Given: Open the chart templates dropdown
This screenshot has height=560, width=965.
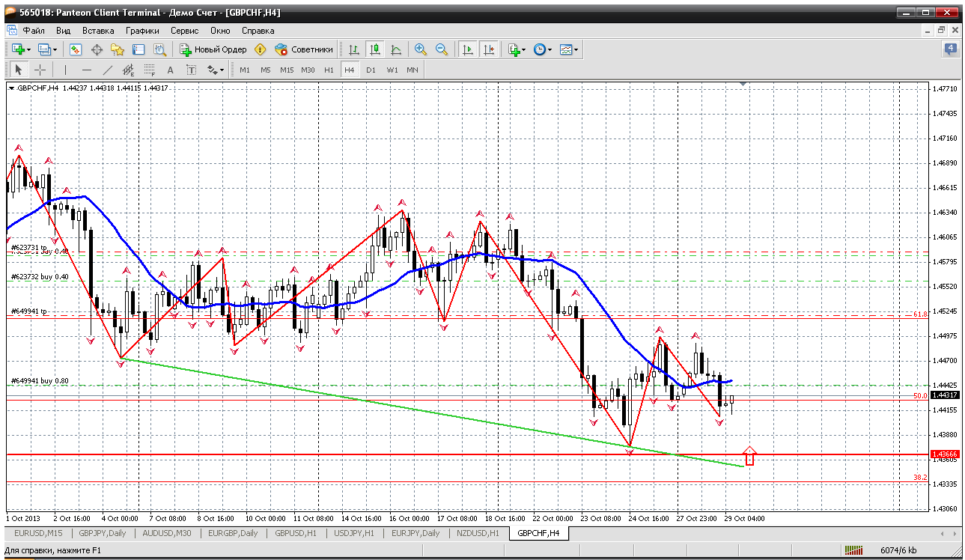Looking at the screenshot, I should 569,49.
